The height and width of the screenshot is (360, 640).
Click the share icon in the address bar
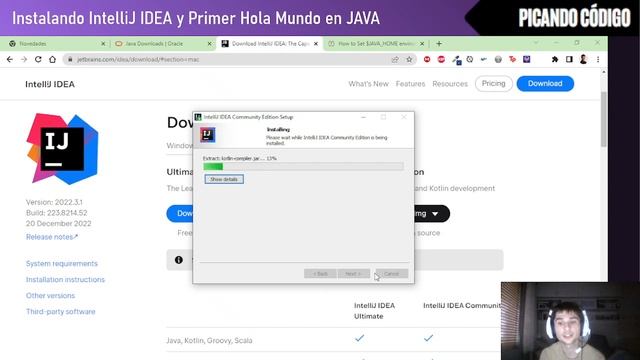[395, 60]
